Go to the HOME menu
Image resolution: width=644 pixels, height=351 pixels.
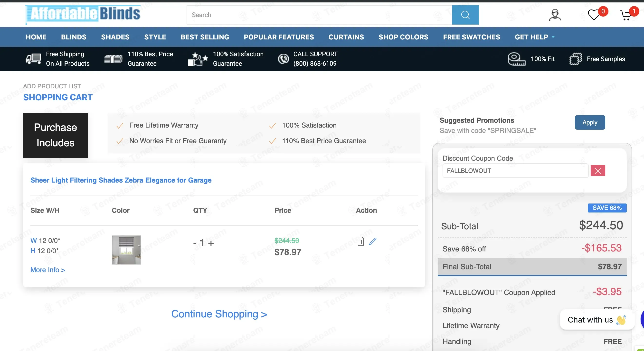click(x=36, y=37)
